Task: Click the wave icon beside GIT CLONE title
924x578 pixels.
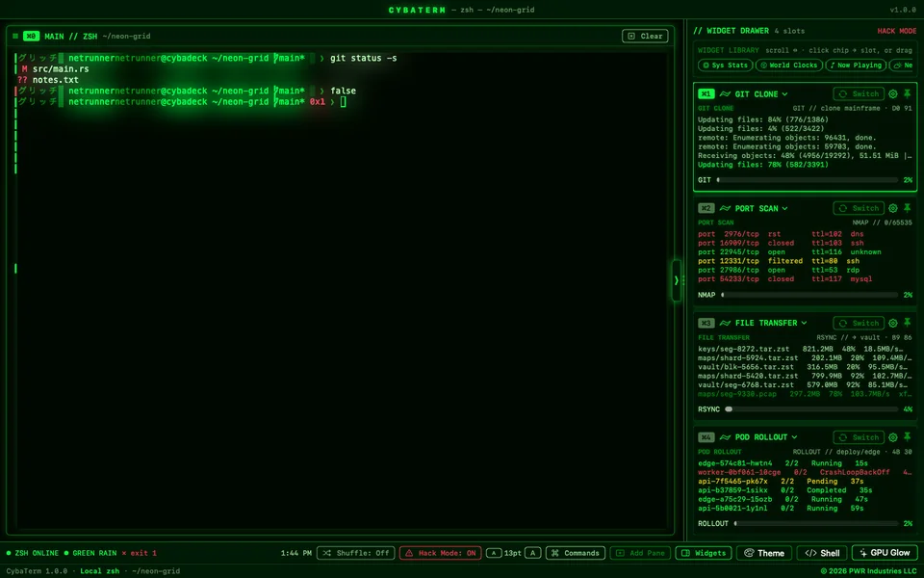Action: click(x=725, y=93)
